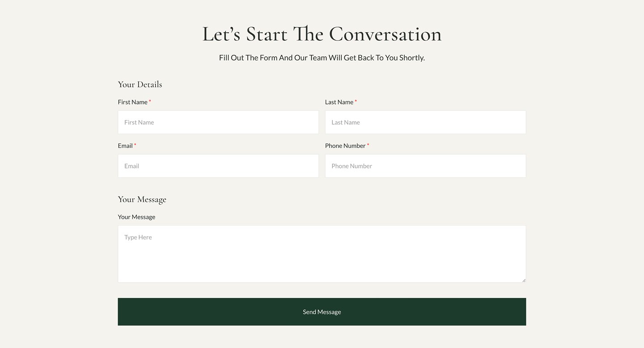Click into the Email input field

[218, 166]
